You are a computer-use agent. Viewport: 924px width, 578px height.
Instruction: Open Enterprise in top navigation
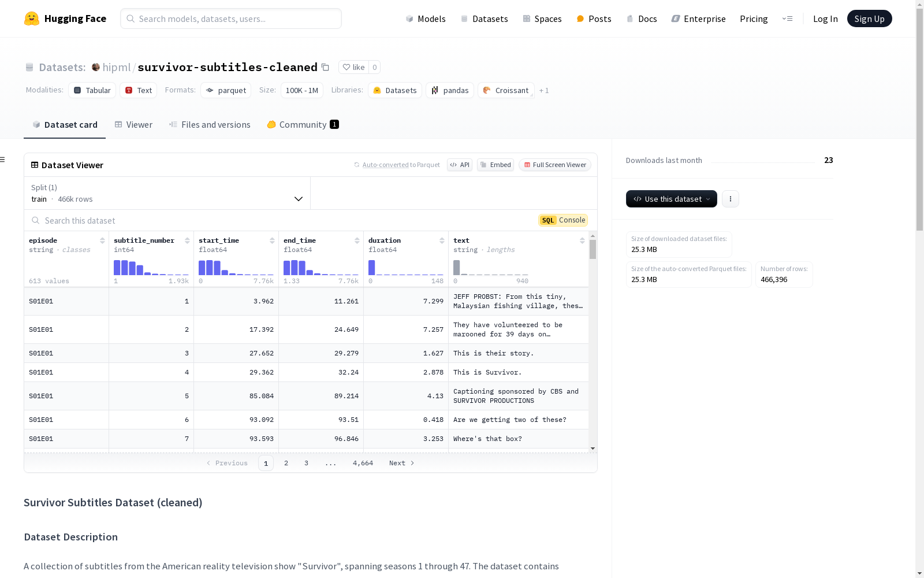698,18
